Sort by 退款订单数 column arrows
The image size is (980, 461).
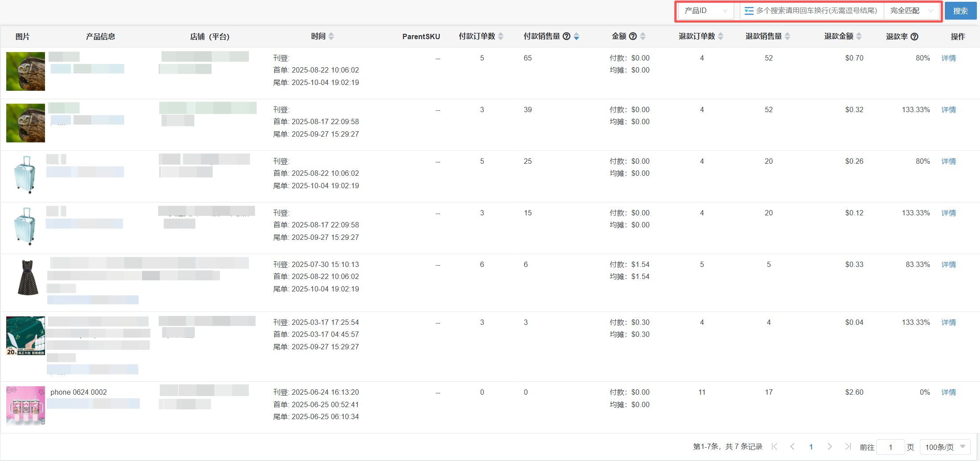(721, 36)
